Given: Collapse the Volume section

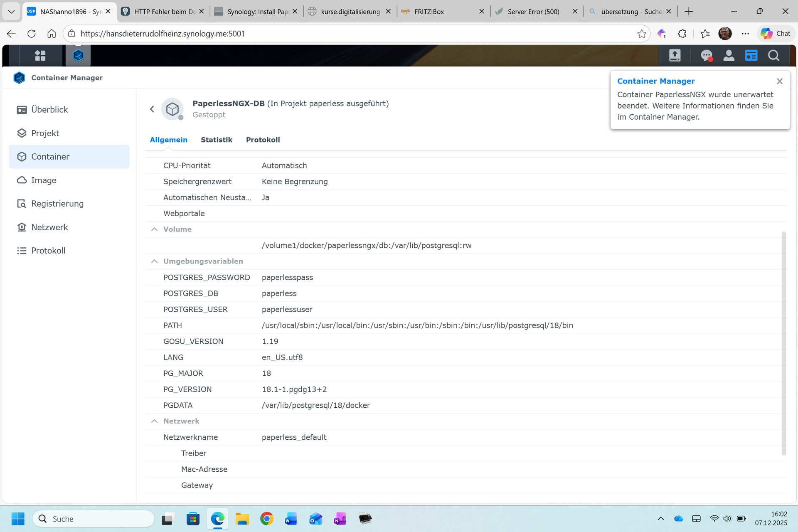Looking at the screenshot, I should (x=154, y=229).
